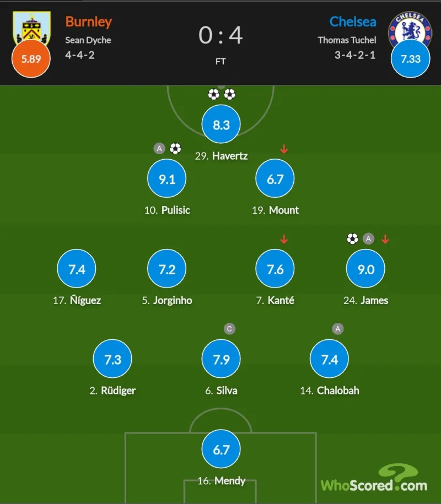The height and width of the screenshot is (504, 441).
Task: Select Havertz's 8.3 rating circle
Action: 221,125
